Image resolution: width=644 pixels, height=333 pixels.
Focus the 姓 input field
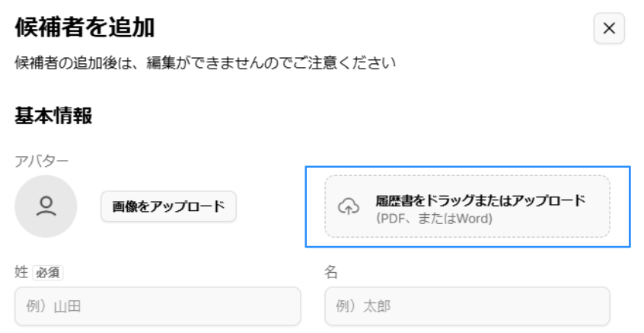coord(158,306)
